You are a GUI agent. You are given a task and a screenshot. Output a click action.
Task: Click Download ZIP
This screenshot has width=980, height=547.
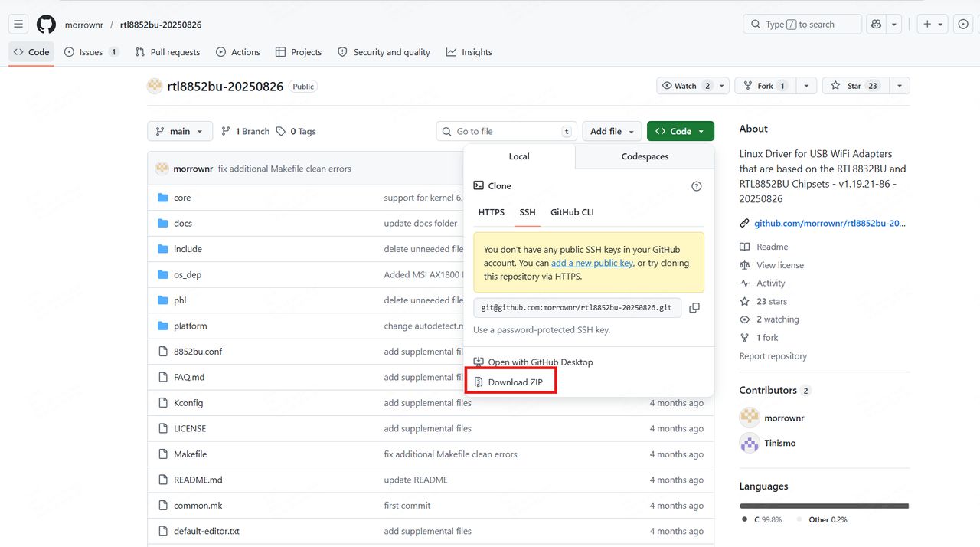point(514,382)
